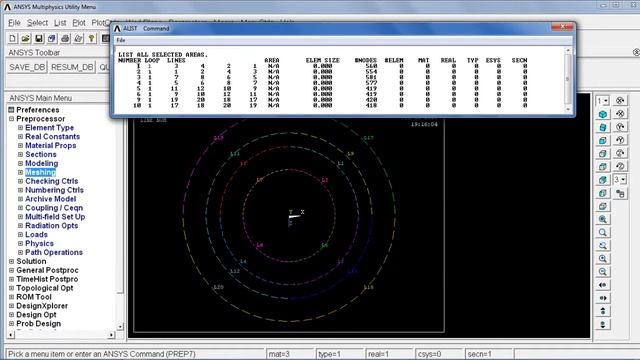Screen dimensions: 640x360
Task: Select the Front View cube icon
Action: click(603, 140)
